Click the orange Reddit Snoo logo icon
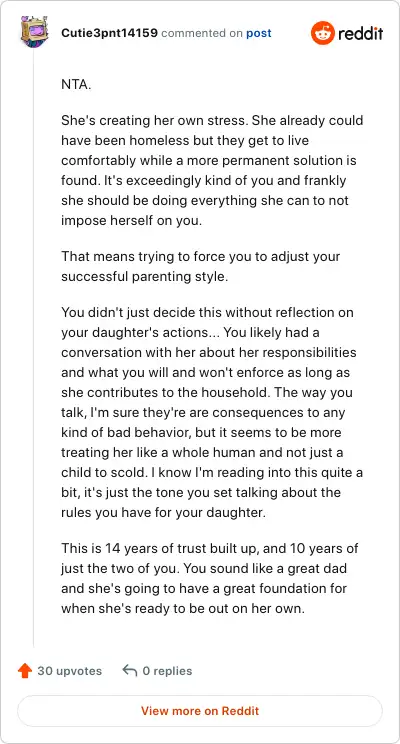Screen dimensions: 400x744 [323, 33]
